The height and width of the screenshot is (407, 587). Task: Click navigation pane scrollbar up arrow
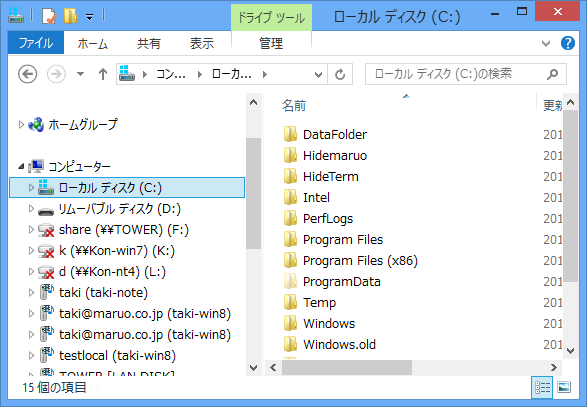point(253,103)
